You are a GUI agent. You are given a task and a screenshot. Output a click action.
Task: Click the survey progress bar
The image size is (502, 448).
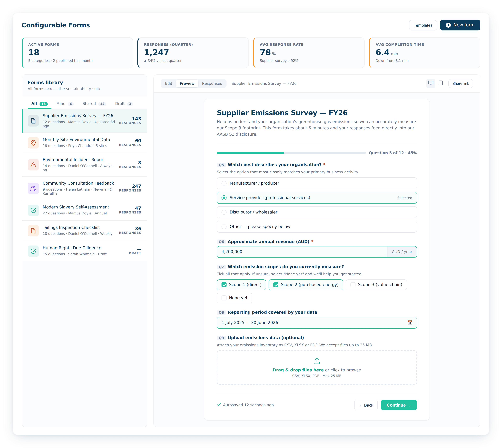click(x=291, y=153)
